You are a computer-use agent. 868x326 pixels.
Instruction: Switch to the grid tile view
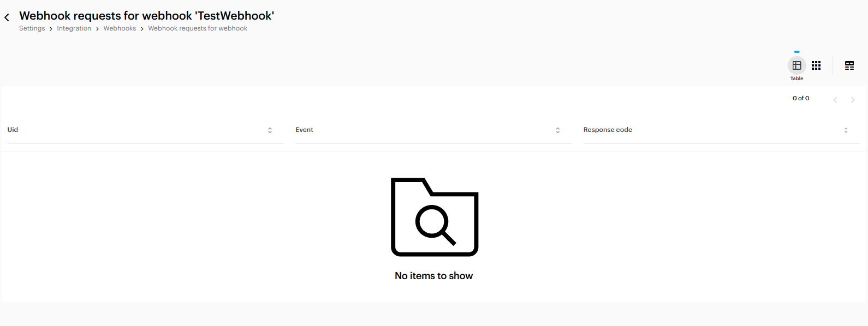[x=816, y=65]
